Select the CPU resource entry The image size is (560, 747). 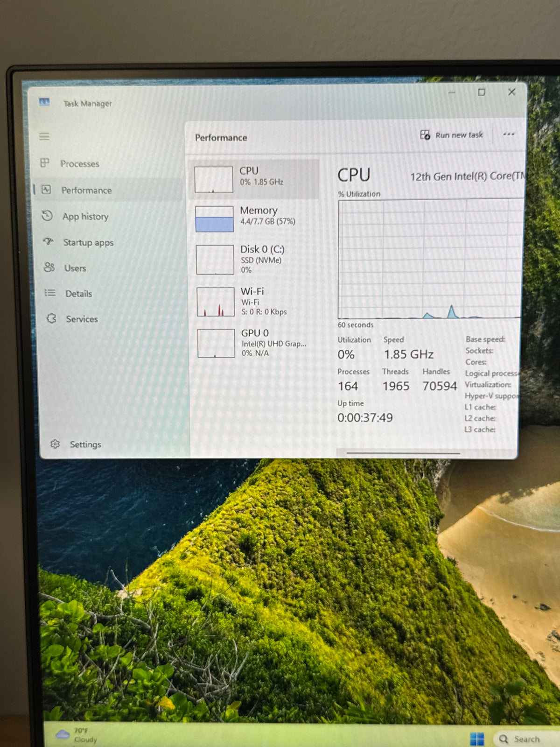click(x=254, y=179)
